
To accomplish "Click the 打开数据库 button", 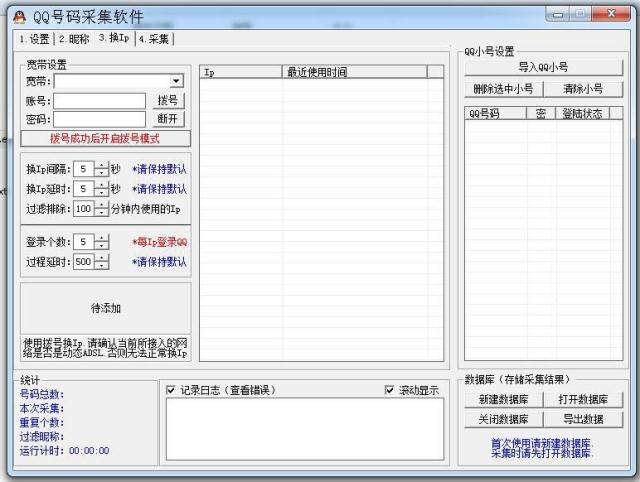I will 583,399.
